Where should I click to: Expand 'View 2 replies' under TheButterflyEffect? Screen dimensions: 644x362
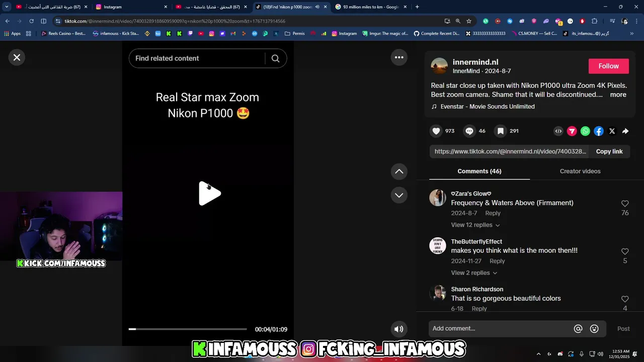[x=474, y=273]
